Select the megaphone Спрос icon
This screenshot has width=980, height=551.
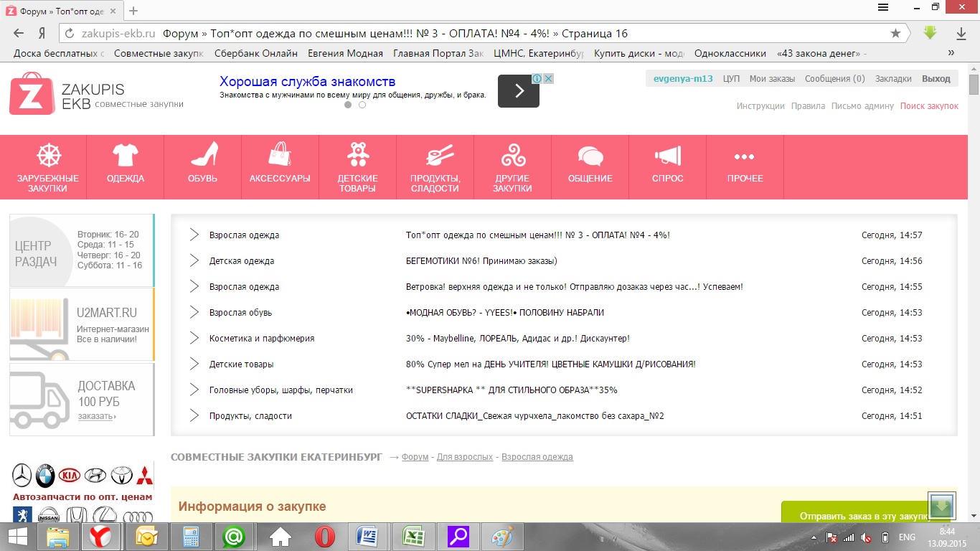pyautogui.click(x=667, y=156)
